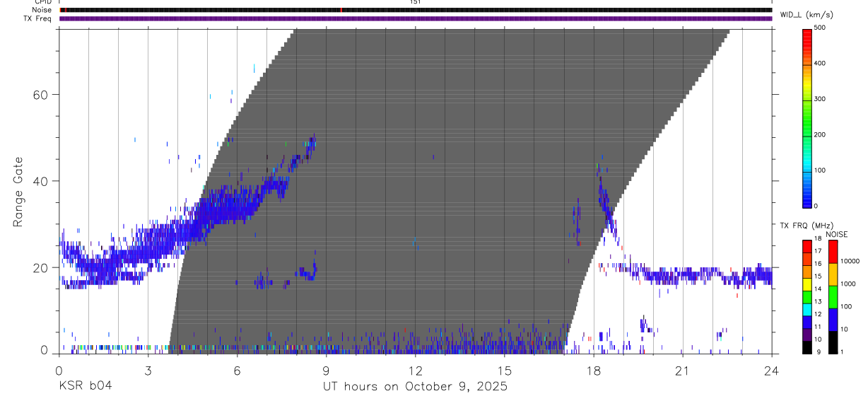868x401 pixels.
Task: Click the cyan segment of the TX FRQ scale
Action: (x=807, y=310)
